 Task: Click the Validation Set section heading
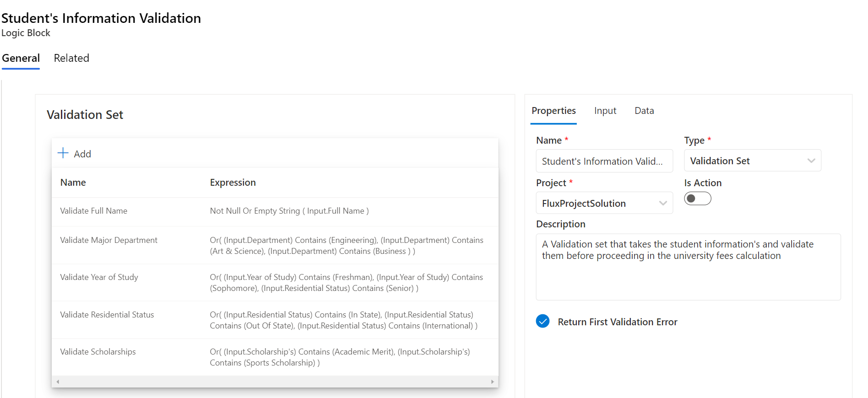[85, 115]
